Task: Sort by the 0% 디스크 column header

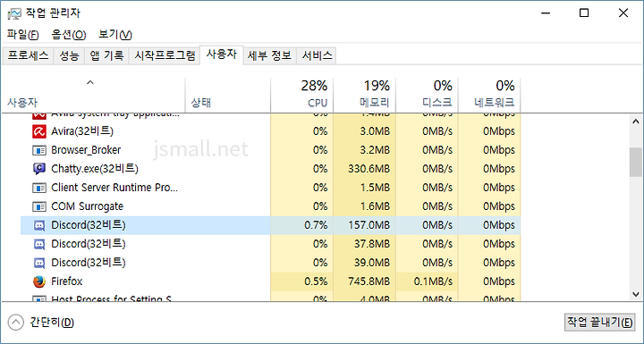Action: 427,96
